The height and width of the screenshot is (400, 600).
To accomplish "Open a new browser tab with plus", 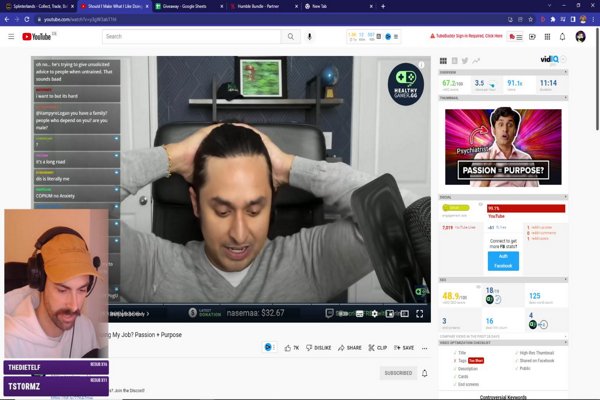I will coord(383,6).
